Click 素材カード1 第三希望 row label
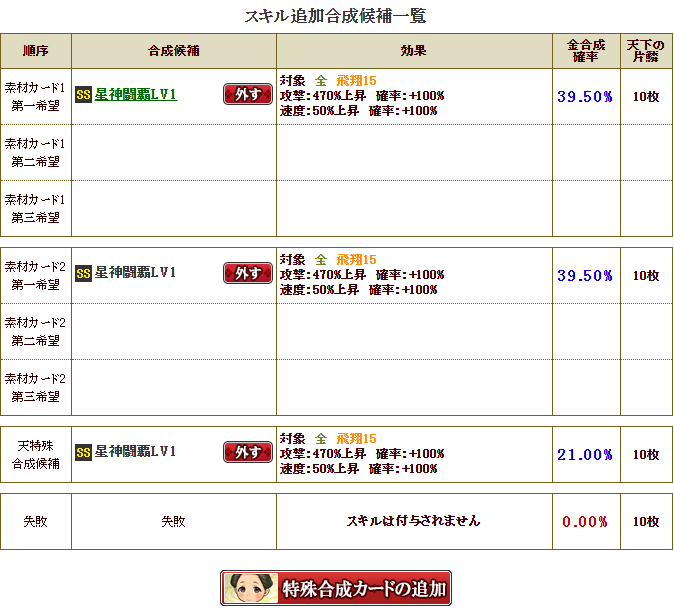Viewport: 674px width, 612px height. (x=35, y=208)
